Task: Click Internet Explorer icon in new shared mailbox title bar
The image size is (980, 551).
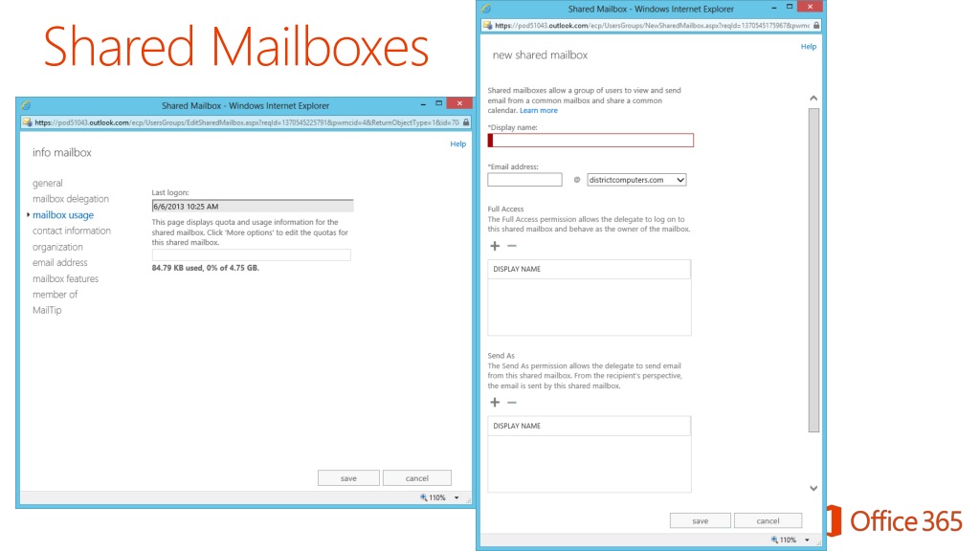Action: (x=485, y=9)
